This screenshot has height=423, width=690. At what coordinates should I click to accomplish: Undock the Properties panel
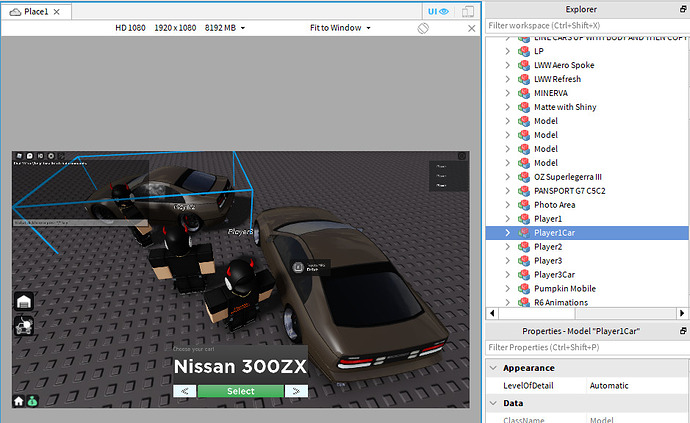pyautogui.click(x=683, y=331)
